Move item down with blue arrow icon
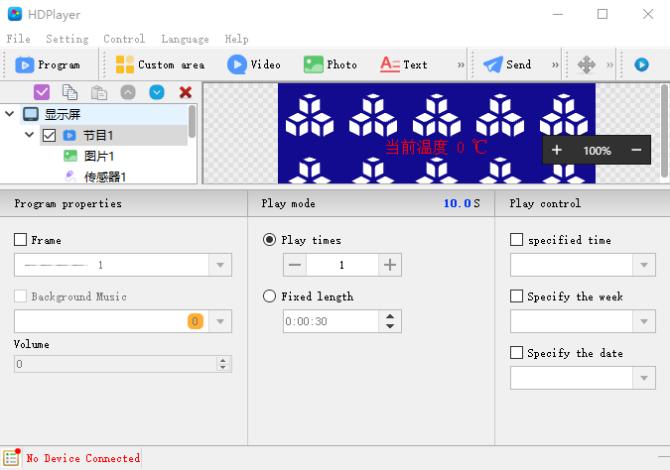 coord(156,92)
